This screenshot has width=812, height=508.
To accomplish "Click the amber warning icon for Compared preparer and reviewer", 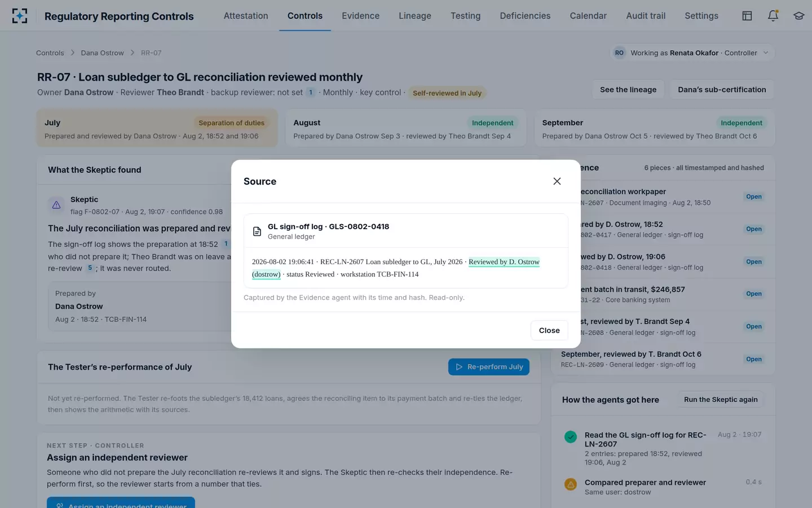I will pyautogui.click(x=571, y=484).
